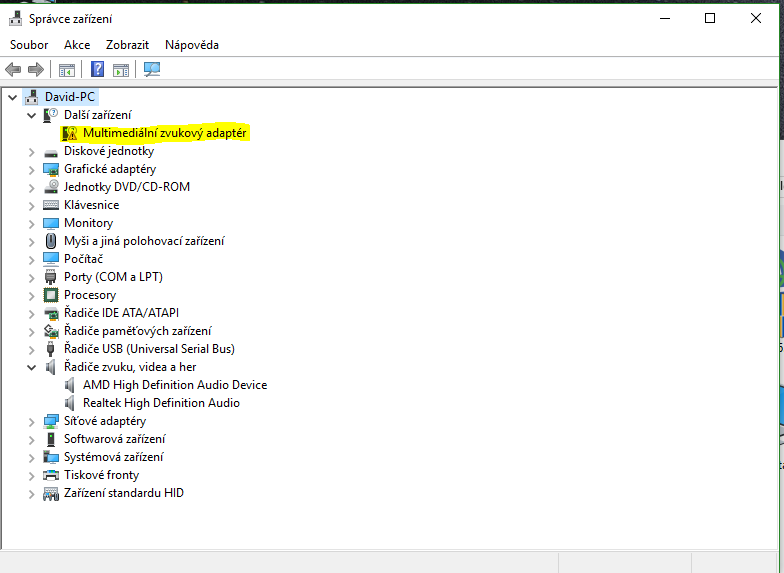784x573 pixels.
Task: Click the Řadiče IDE ATA/ATAPI icon
Action: 50,314
